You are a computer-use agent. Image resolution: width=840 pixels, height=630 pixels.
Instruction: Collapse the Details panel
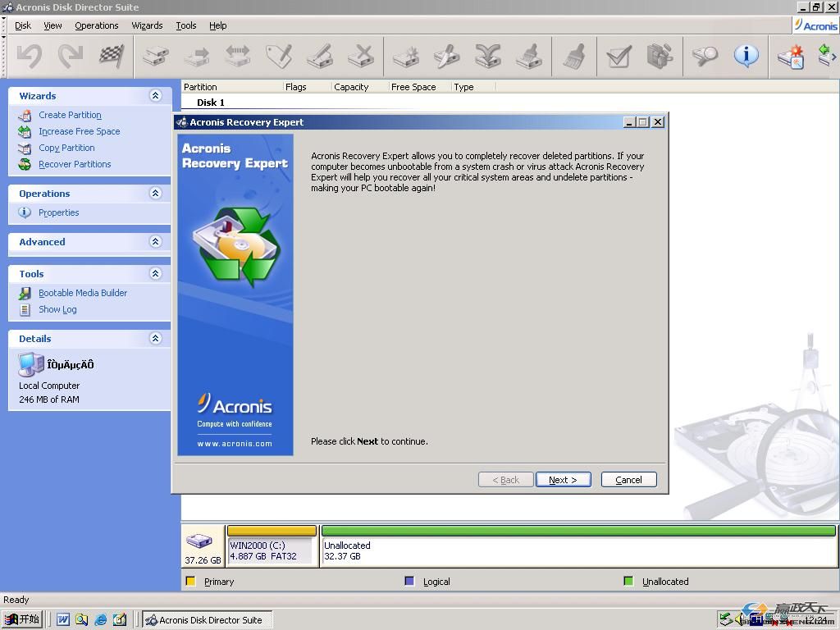pos(155,338)
